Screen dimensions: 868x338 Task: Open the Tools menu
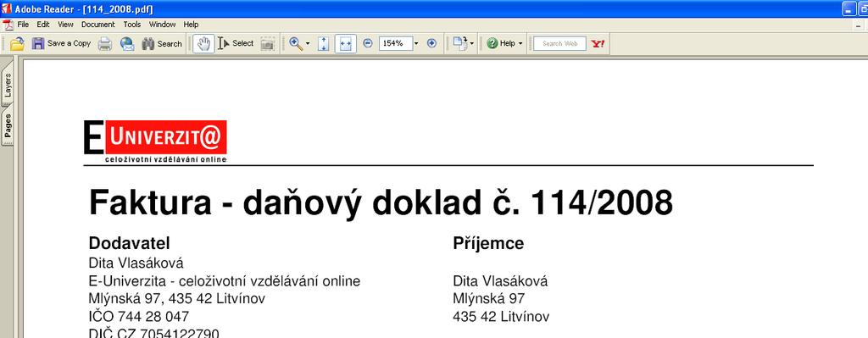pos(131,25)
